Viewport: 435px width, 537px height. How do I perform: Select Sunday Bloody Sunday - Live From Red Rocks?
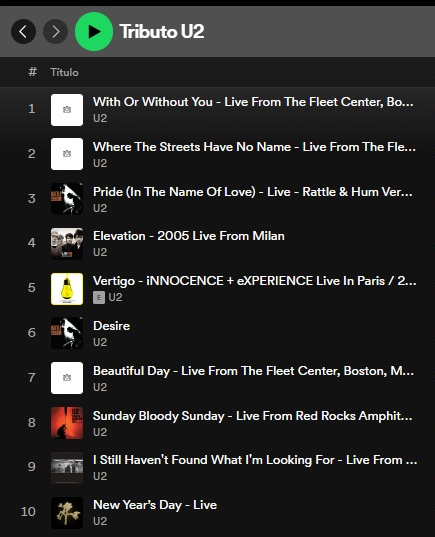click(x=253, y=416)
